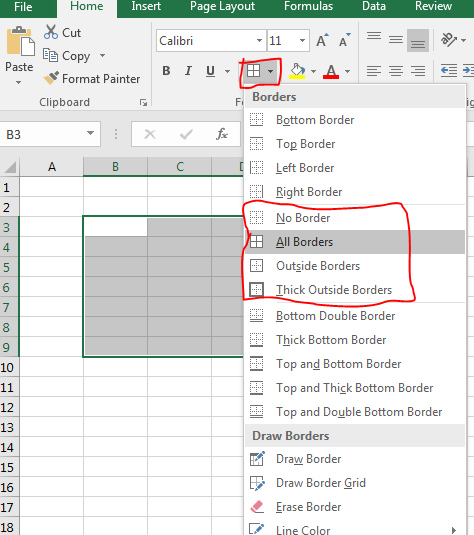Screen dimensions: 474x535
Task: Switch to the Page Layout tab
Action: [x=222, y=6]
